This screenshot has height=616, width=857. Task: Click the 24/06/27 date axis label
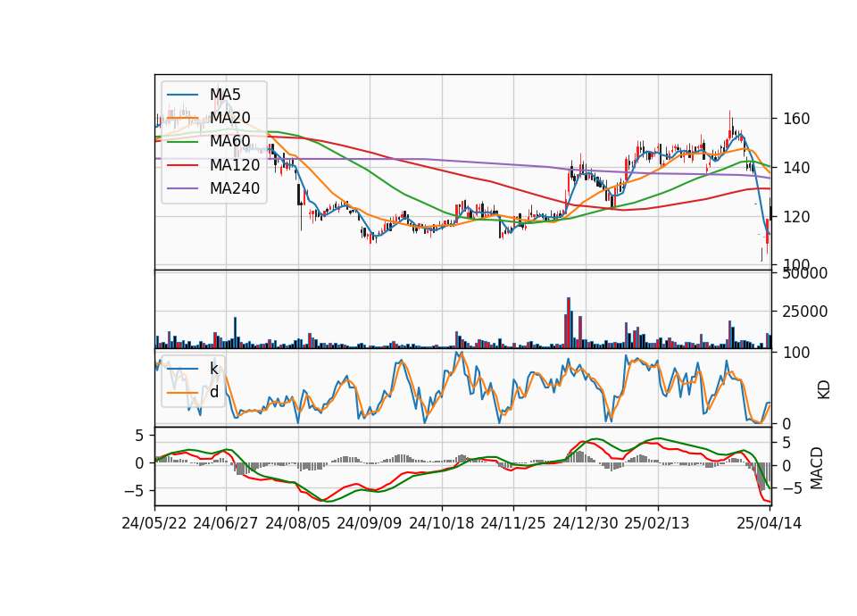click(x=226, y=524)
